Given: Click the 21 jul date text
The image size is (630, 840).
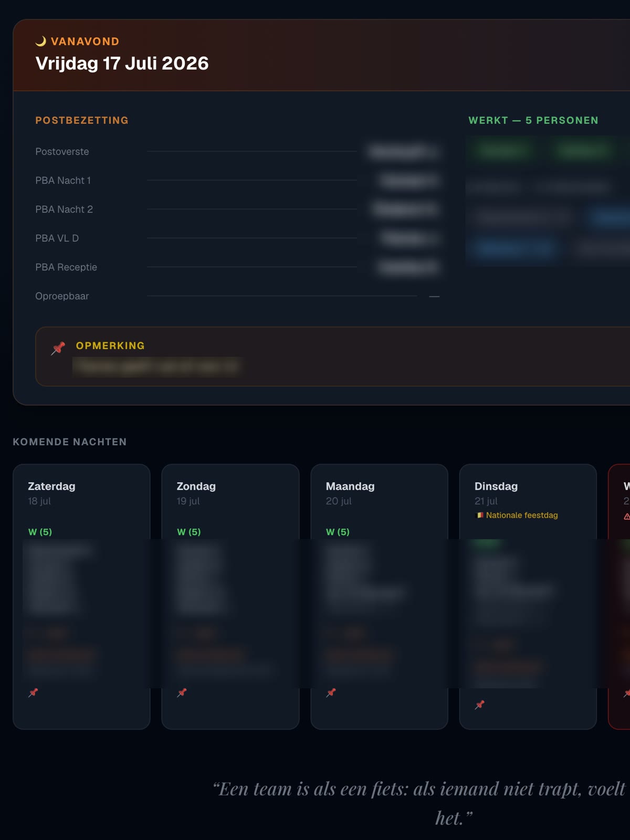Looking at the screenshot, I should click(x=486, y=501).
